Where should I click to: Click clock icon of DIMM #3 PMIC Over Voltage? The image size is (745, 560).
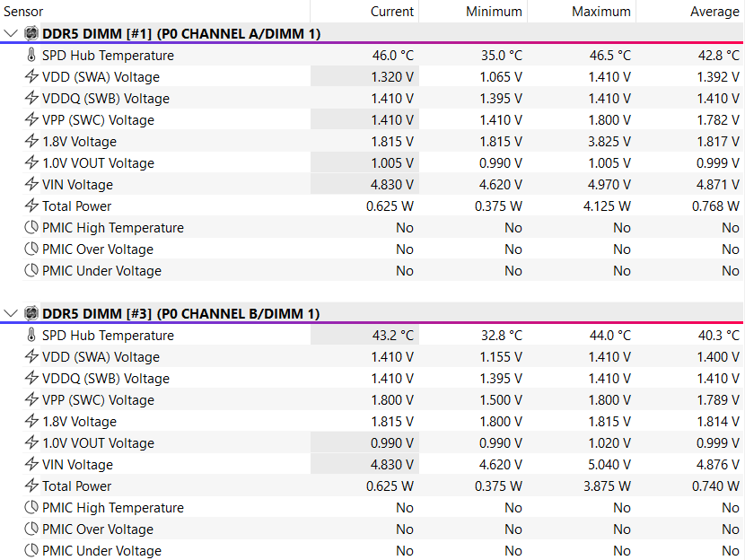[x=31, y=529]
